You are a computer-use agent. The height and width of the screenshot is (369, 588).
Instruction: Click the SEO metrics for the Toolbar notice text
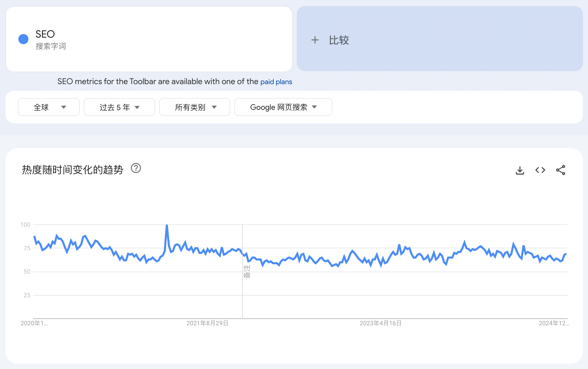[158, 82]
